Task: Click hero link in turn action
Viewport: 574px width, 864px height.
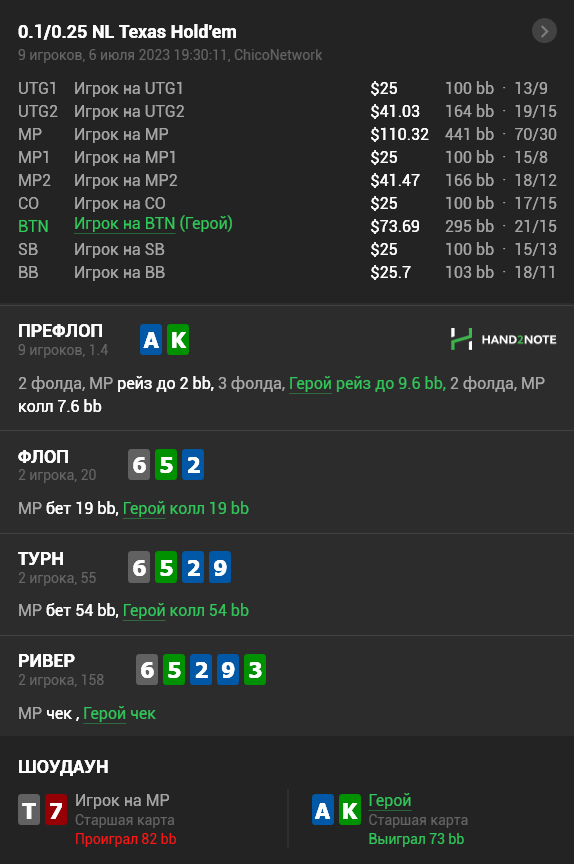Action: [144, 611]
